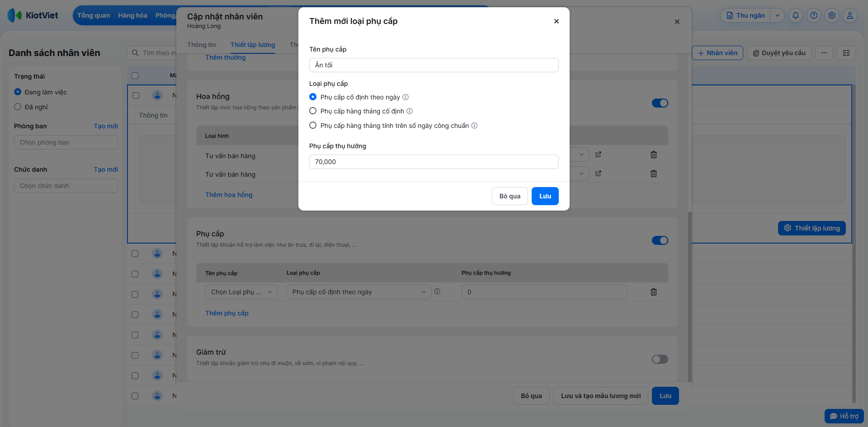Select Phụ cấp hàng tháng cố định radio
The width and height of the screenshot is (868, 427).
(313, 111)
